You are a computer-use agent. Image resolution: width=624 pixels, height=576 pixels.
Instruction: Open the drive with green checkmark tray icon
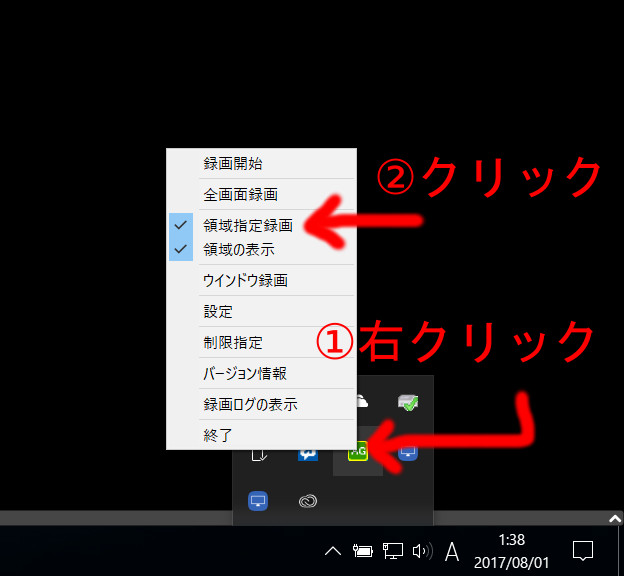click(x=408, y=402)
